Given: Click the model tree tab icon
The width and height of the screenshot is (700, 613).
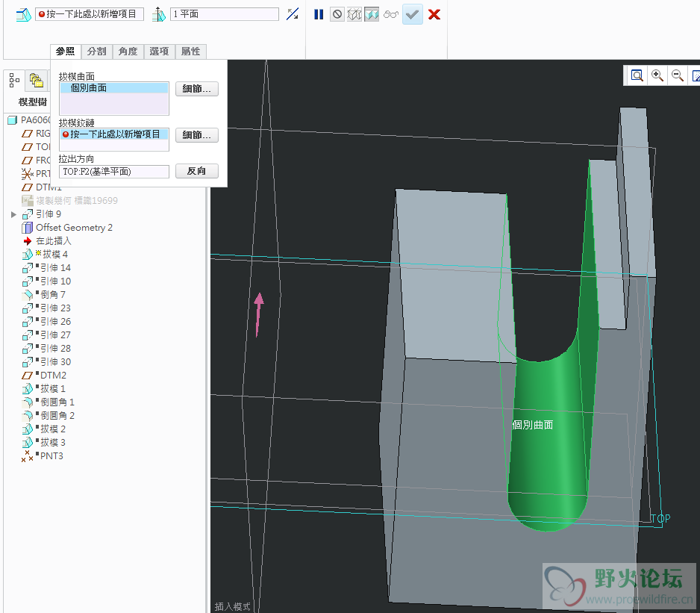Looking at the screenshot, I should pyautogui.click(x=14, y=81).
